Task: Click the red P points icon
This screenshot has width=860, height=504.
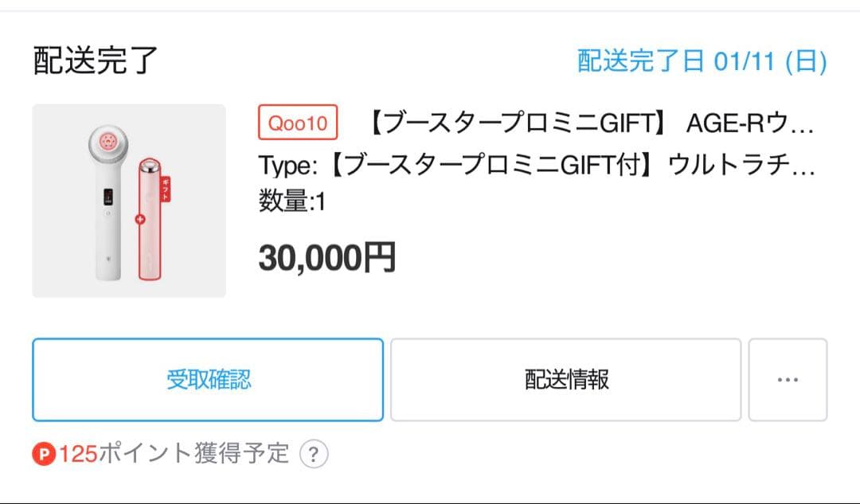Action: click(x=42, y=454)
